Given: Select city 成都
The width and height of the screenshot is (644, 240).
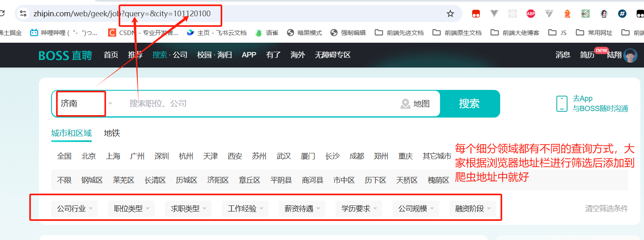Looking at the screenshot, I should click(357, 156).
